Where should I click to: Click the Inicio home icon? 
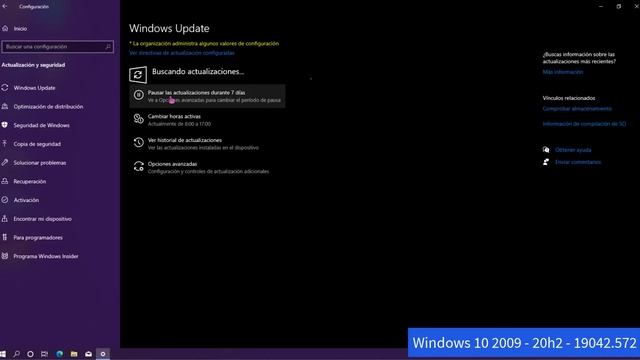(x=5, y=29)
